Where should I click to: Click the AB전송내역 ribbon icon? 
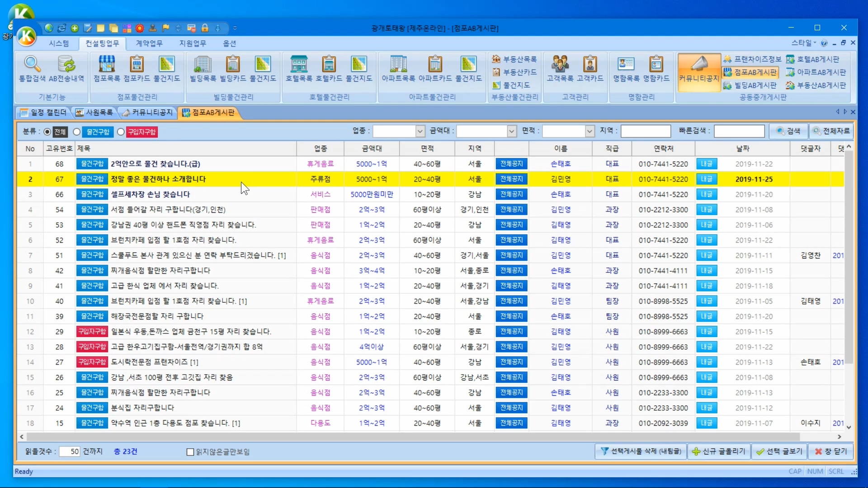pos(66,66)
